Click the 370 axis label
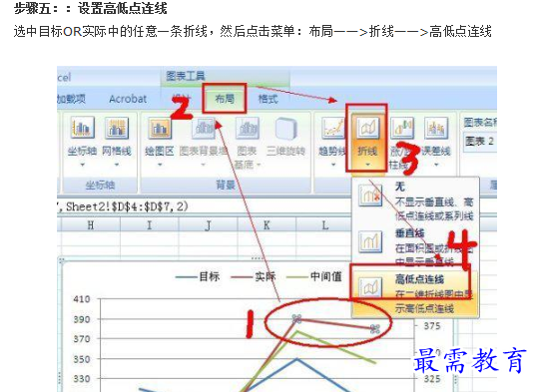 pyautogui.click(x=82, y=339)
